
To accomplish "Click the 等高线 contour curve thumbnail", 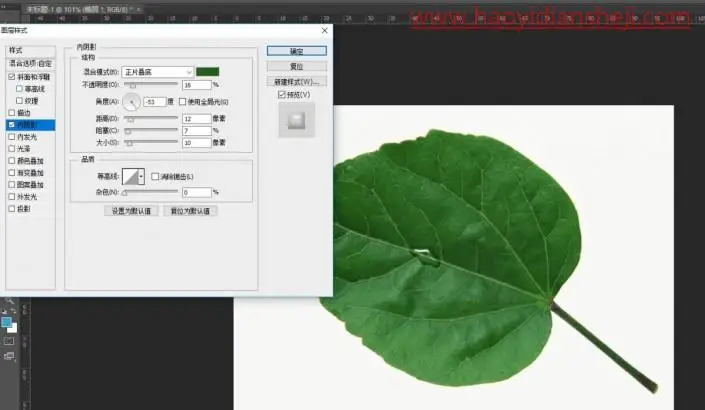I will 130,176.
